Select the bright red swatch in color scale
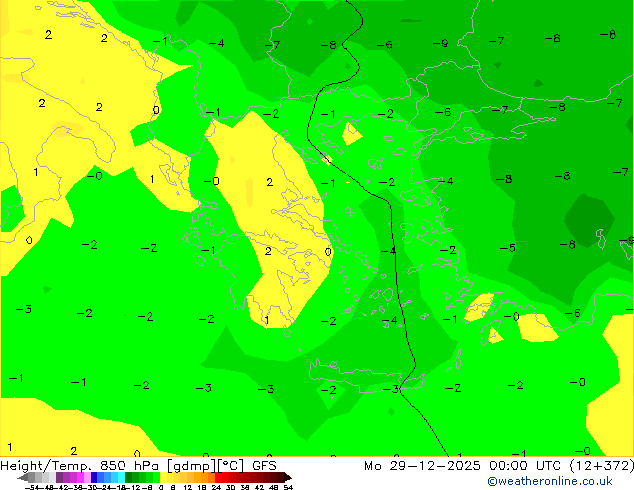The height and width of the screenshot is (490, 634). click(218, 477)
